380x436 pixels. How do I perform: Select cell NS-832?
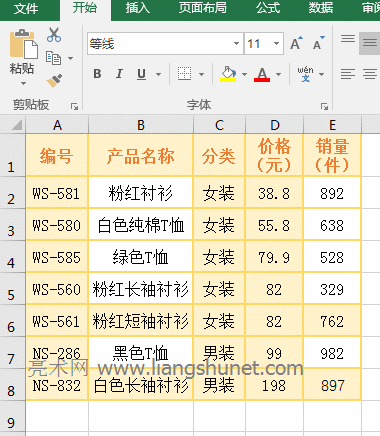tap(57, 385)
